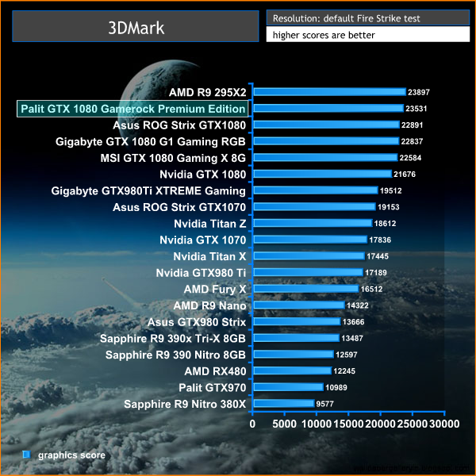Image resolution: width=476 pixels, height=476 pixels.
Task: Click the score value 13666
Action: [x=353, y=322]
